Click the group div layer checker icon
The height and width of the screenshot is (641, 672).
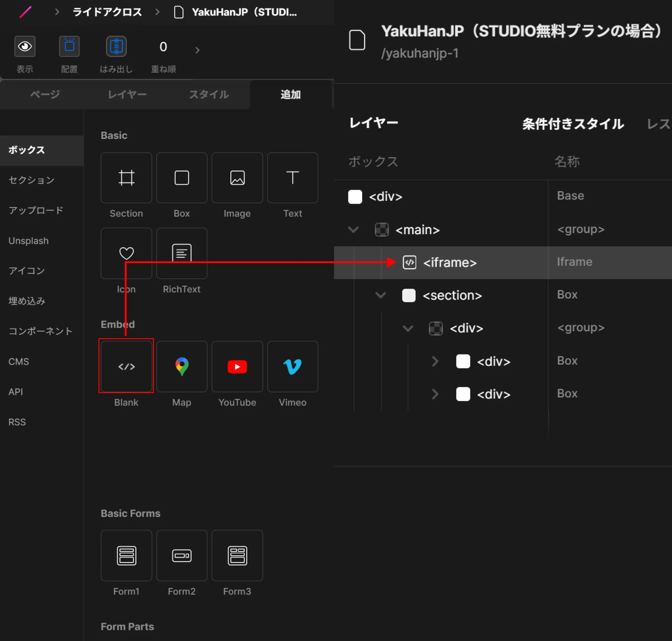click(435, 328)
